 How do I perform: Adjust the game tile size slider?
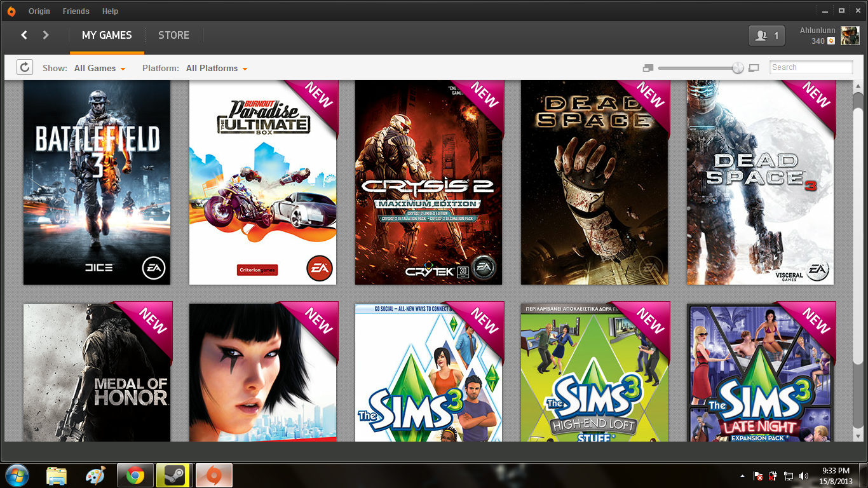[701, 67]
